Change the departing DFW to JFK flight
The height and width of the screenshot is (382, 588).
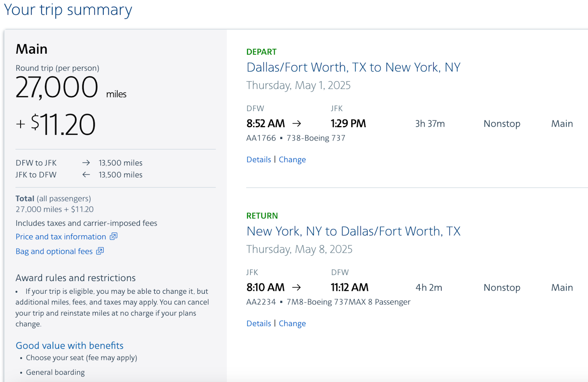tap(292, 160)
